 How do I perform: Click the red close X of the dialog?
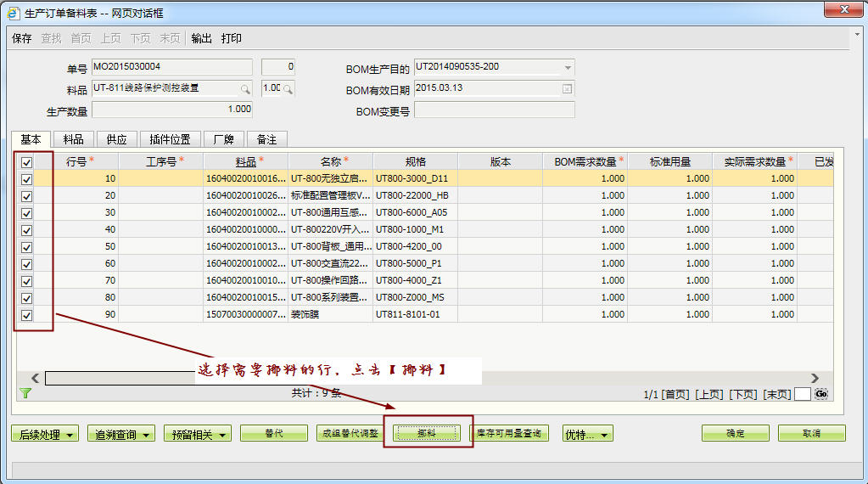[843, 11]
